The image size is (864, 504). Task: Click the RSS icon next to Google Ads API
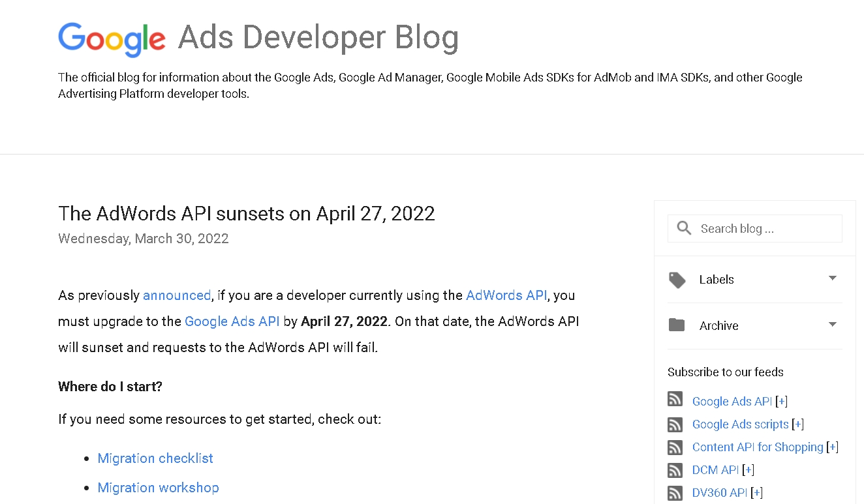pos(675,398)
